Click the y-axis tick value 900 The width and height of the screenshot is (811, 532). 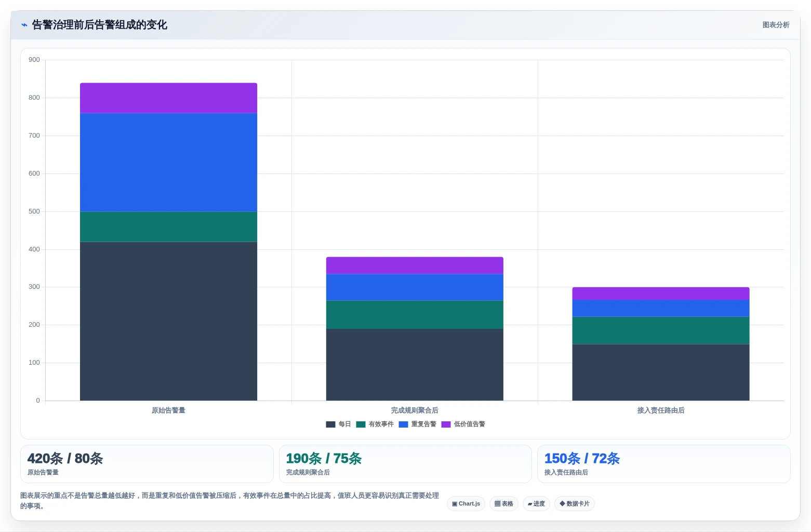click(34, 60)
